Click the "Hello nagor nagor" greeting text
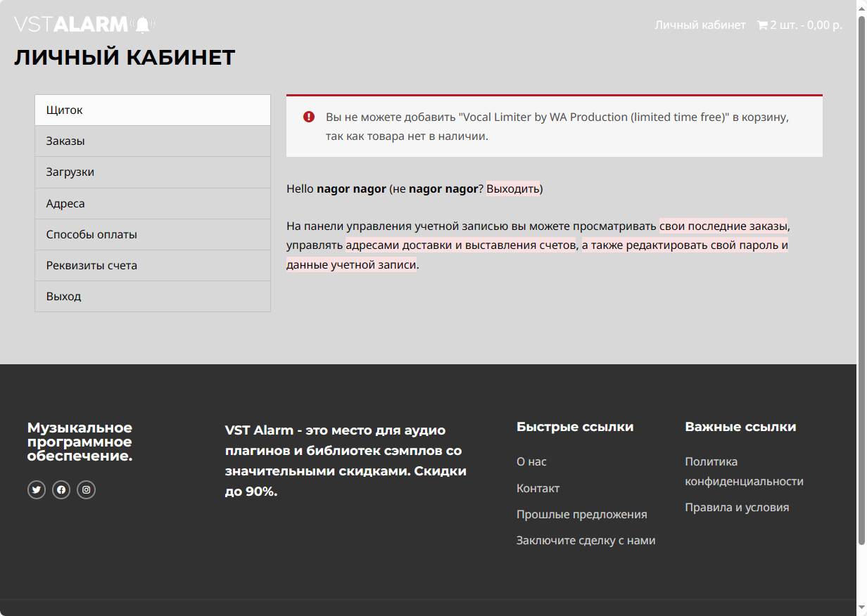This screenshot has width=867, height=616. point(336,188)
